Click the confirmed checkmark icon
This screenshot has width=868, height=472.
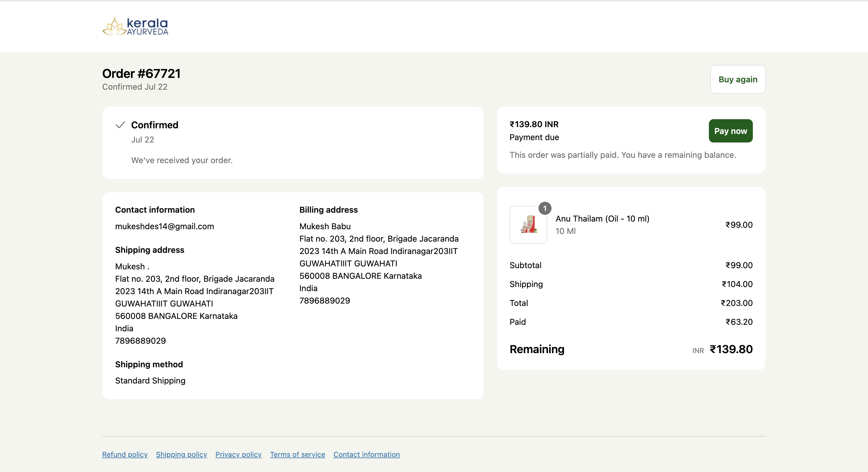[x=120, y=124]
